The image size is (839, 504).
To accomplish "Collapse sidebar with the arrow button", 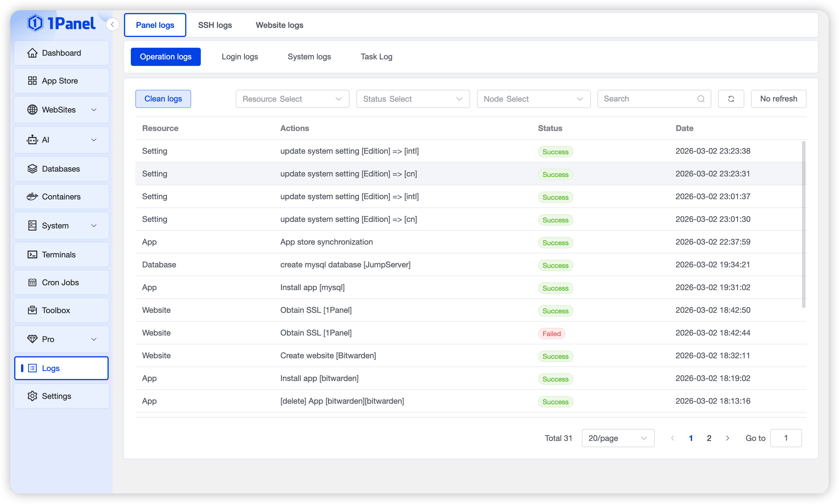I will [x=113, y=24].
